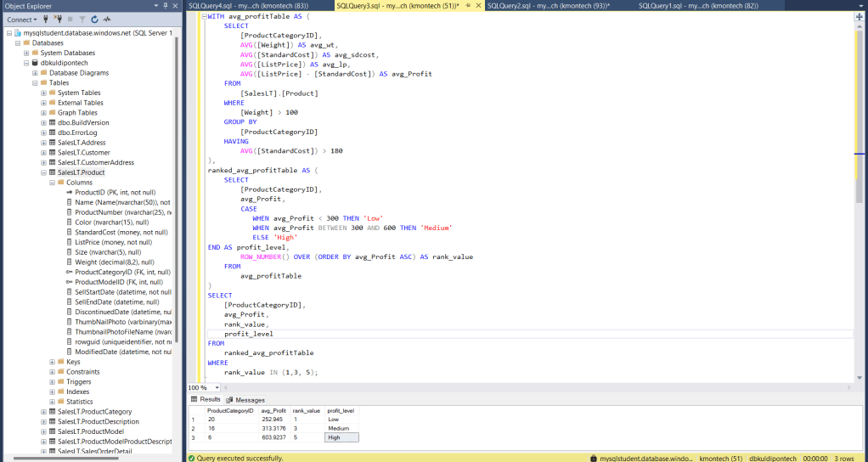Click the Disconnect plug icon

pyautogui.click(x=59, y=19)
